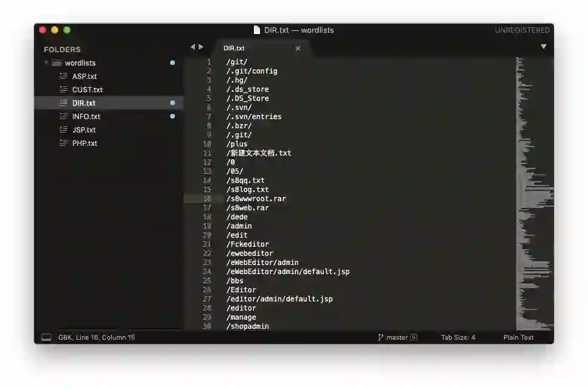The height and width of the screenshot is (389, 588).
Task: Toggle the sidebar panel icon in status bar
Action: point(46,337)
